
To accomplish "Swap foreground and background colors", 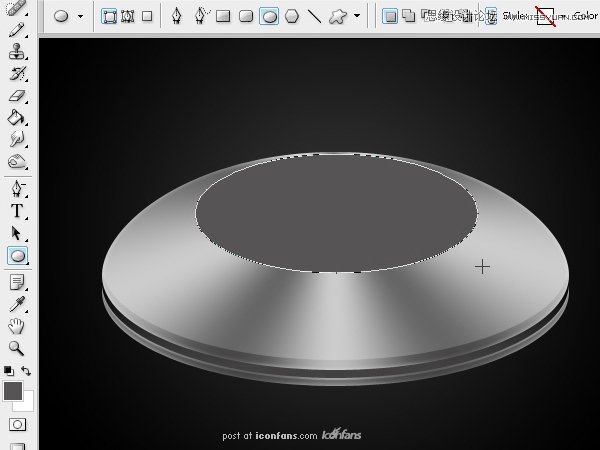I will [27, 371].
